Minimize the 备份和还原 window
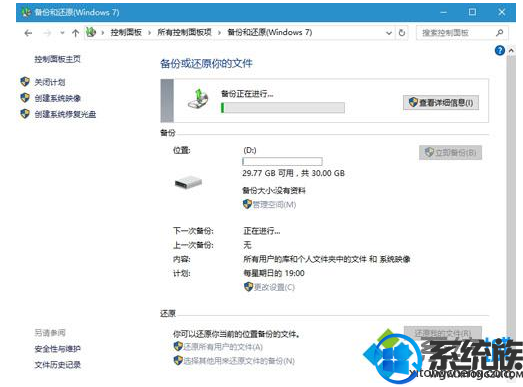 coord(443,12)
